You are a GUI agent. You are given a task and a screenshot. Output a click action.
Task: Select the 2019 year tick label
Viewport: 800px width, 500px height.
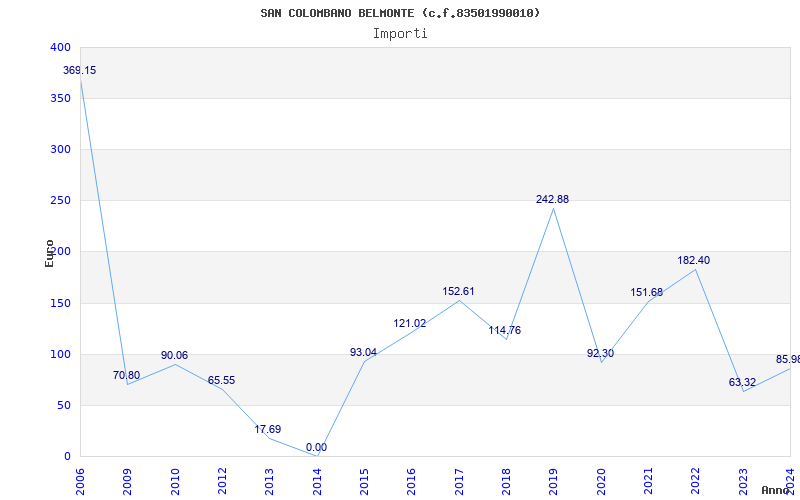click(554, 482)
